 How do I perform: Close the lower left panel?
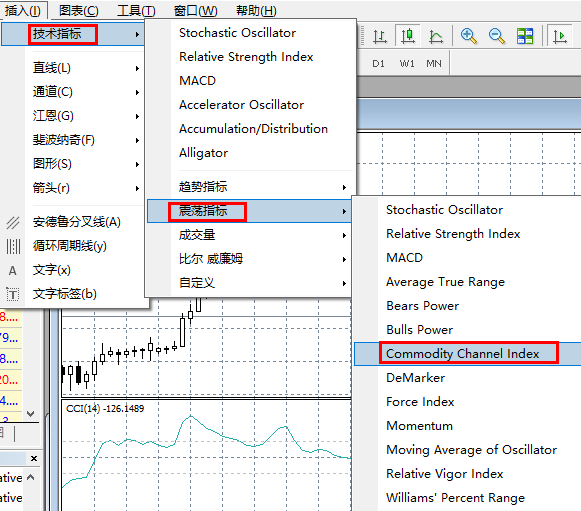pyautogui.click(x=34, y=458)
